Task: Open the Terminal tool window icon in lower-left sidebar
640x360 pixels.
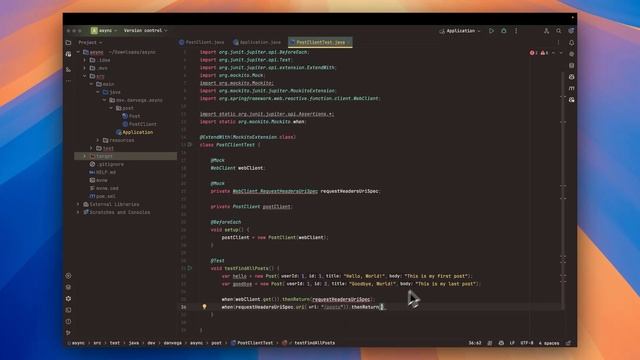Action: click(68, 310)
